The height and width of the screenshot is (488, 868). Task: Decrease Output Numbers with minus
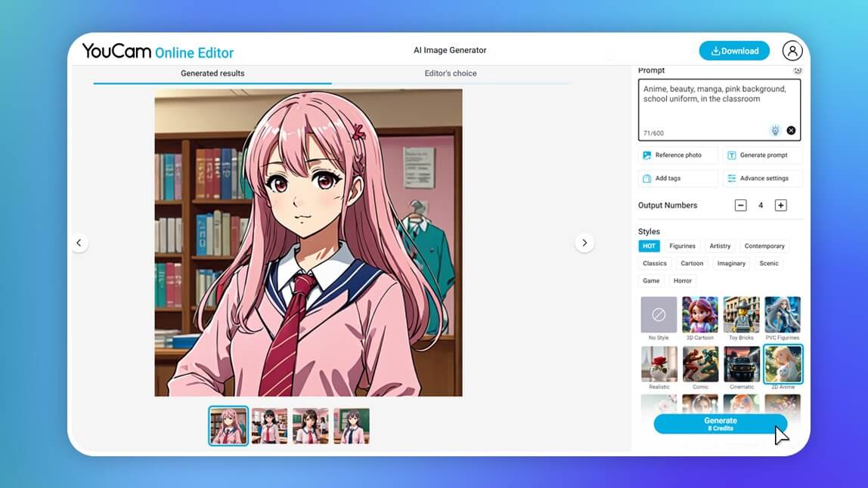tap(741, 205)
